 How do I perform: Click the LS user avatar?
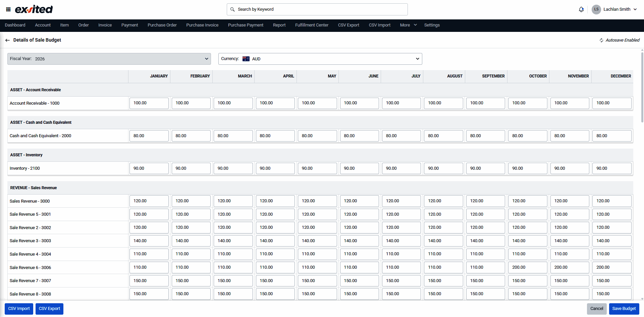click(596, 9)
